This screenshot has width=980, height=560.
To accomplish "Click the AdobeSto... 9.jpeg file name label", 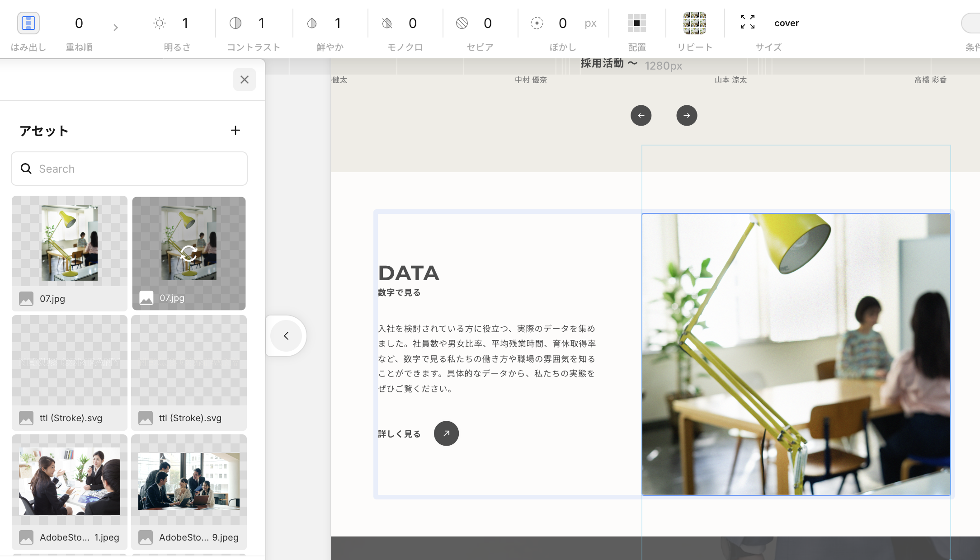I will click(x=199, y=537).
